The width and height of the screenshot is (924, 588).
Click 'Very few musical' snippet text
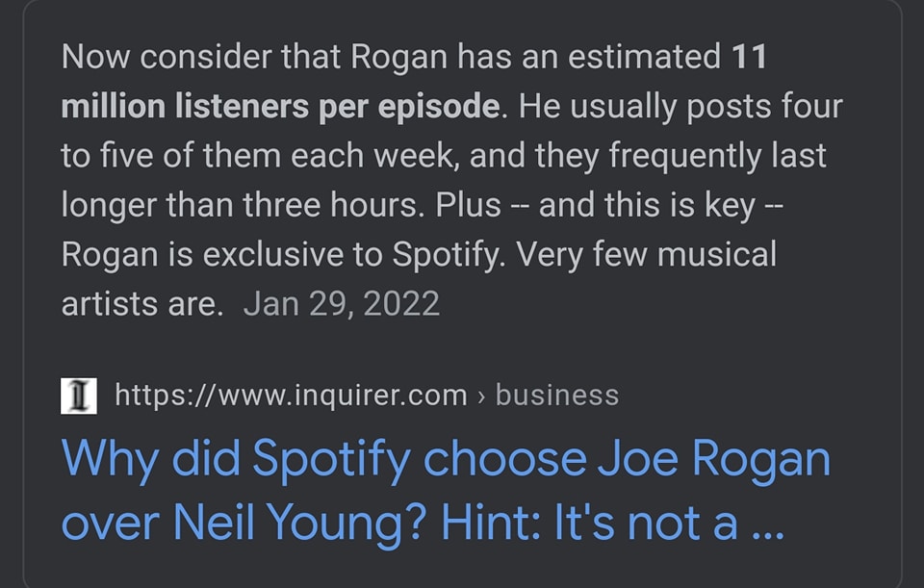pyautogui.click(x=646, y=254)
